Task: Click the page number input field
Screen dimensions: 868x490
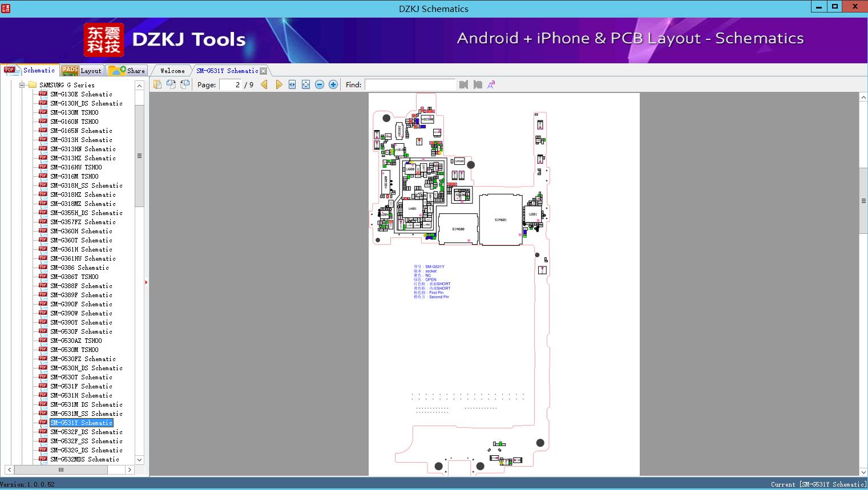Action: click(x=230, y=84)
